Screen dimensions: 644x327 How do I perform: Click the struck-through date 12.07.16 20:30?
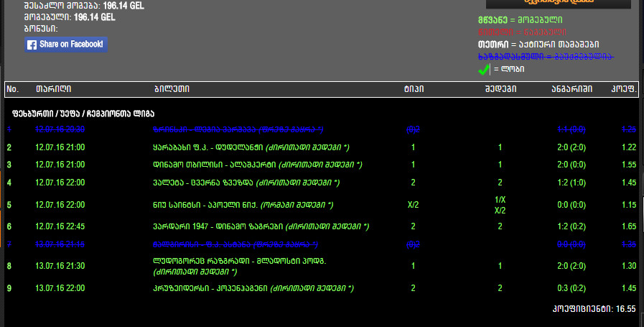[x=60, y=129]
